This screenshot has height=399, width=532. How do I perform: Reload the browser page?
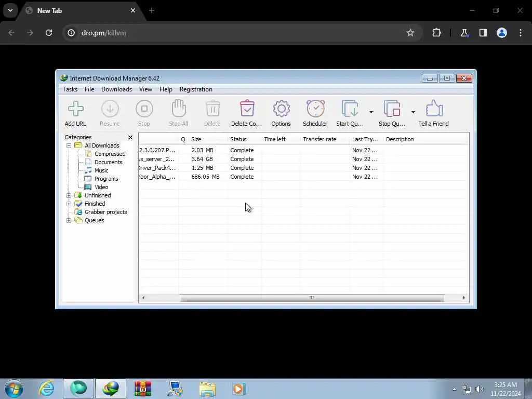tap(49, 33)
